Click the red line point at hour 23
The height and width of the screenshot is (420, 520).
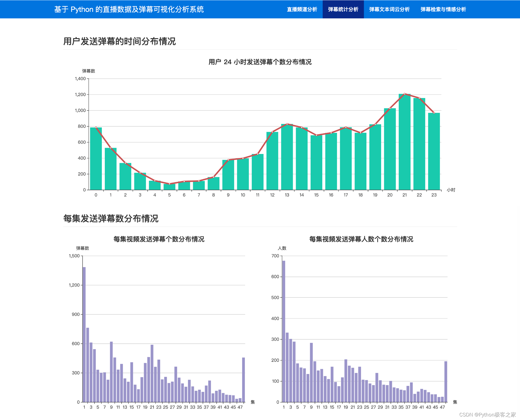click(x=434, y=113)
